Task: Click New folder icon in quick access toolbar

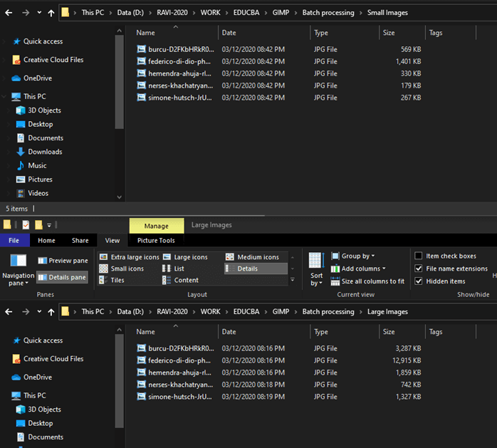Action: 38,225
